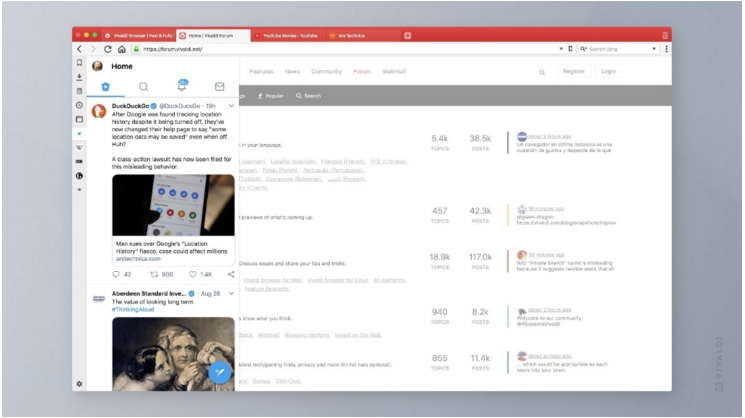
Task: Open sidebar settings gear icon
Action: (x=79, y=384)
